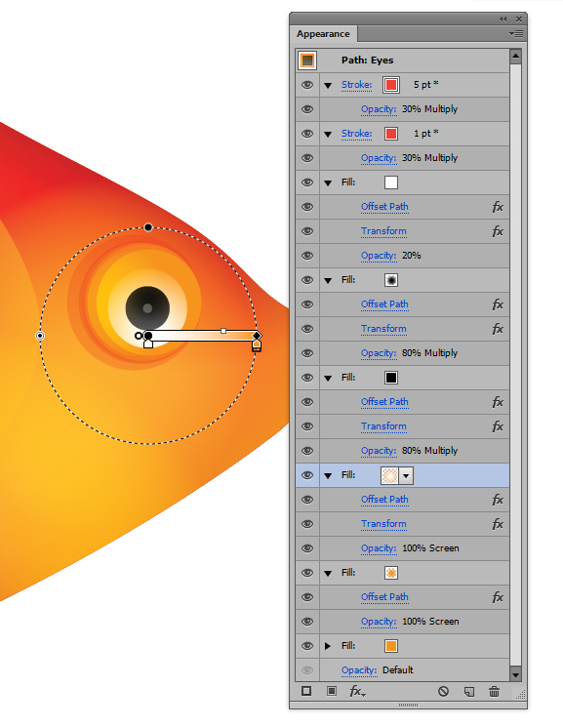Click Duplicate Selected Item icon
563x728 pixels.
(x=469, y=691)
